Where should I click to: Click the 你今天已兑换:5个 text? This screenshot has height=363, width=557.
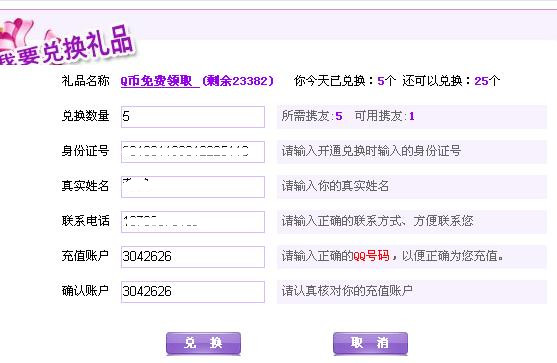tap(345, 81)
